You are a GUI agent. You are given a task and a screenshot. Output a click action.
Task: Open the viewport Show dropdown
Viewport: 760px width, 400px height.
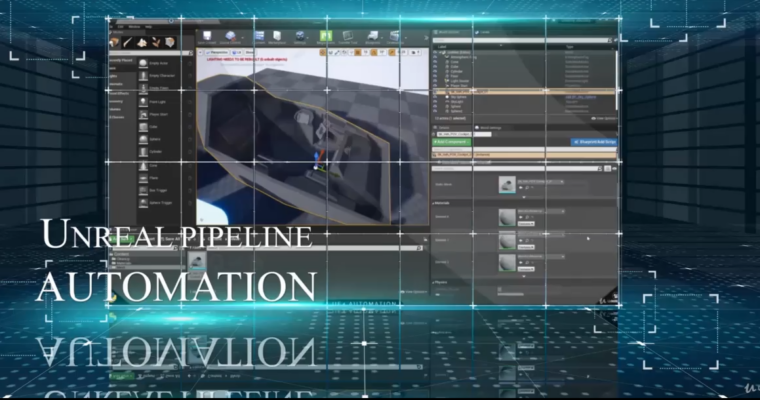pos(249,52)
